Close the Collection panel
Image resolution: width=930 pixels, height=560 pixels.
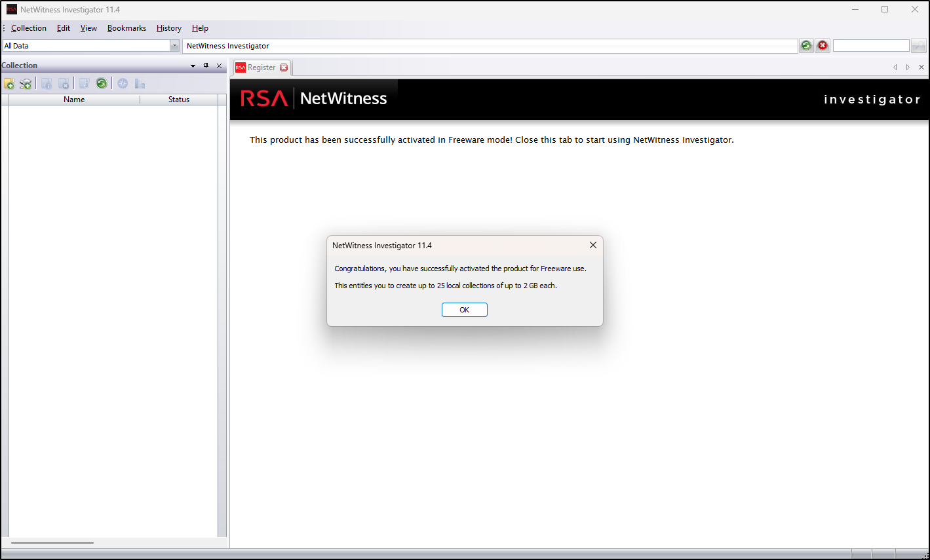(x=220, y=65)
